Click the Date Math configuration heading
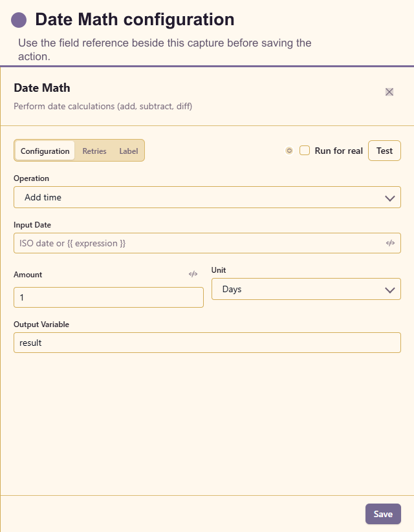The width and height of the screenshot is (414, 532). point(135,19)
